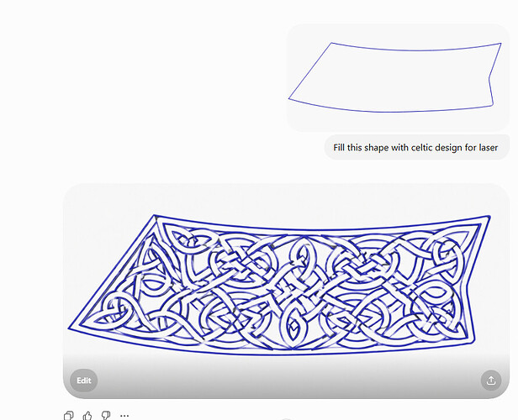Open the generated Celtic knot image
Screen dimensions: 518x420
286,291
